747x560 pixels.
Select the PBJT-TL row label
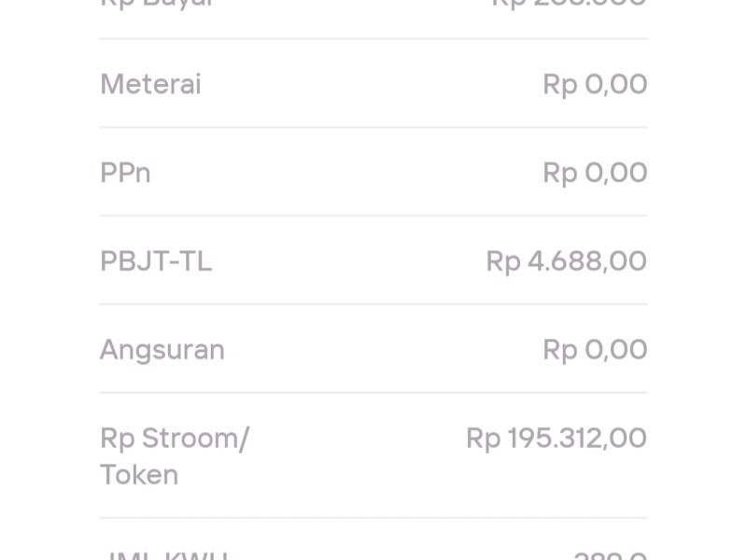(x=156, y=261)
